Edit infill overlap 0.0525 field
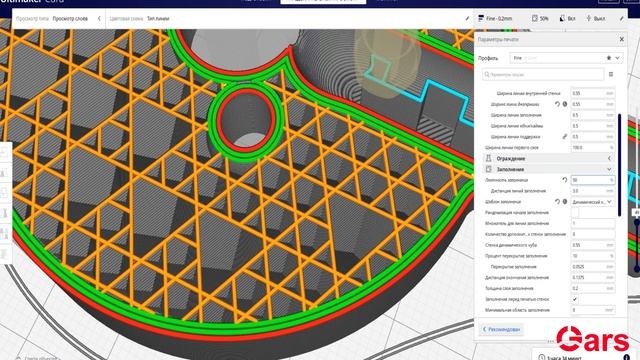 (x=593, y=267)
